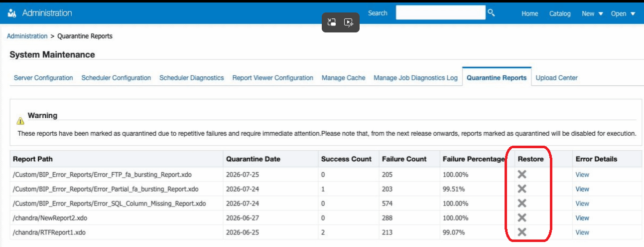Viewport: 644px width, 247px height.
Task: Restore the /chandra/RTFReport1.xdo report
Action: (522, 232)
